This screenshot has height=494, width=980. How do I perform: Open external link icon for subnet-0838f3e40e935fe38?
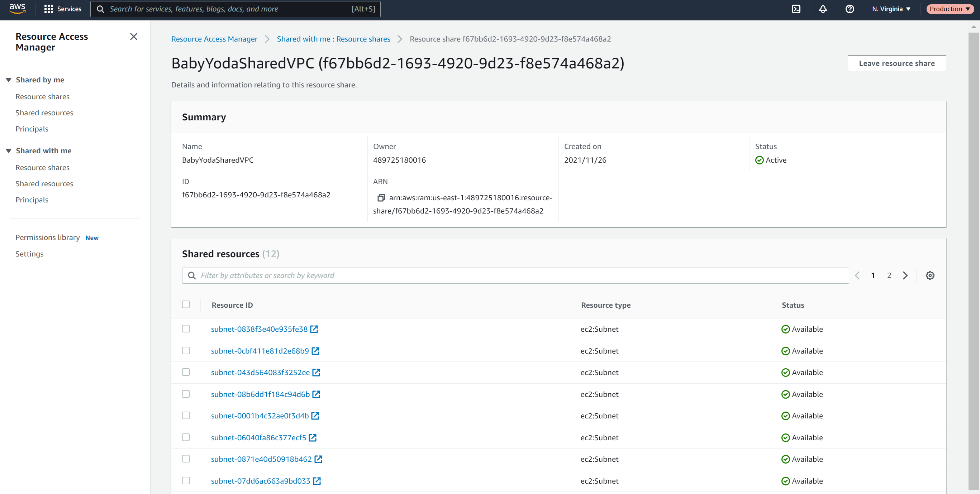314,329
